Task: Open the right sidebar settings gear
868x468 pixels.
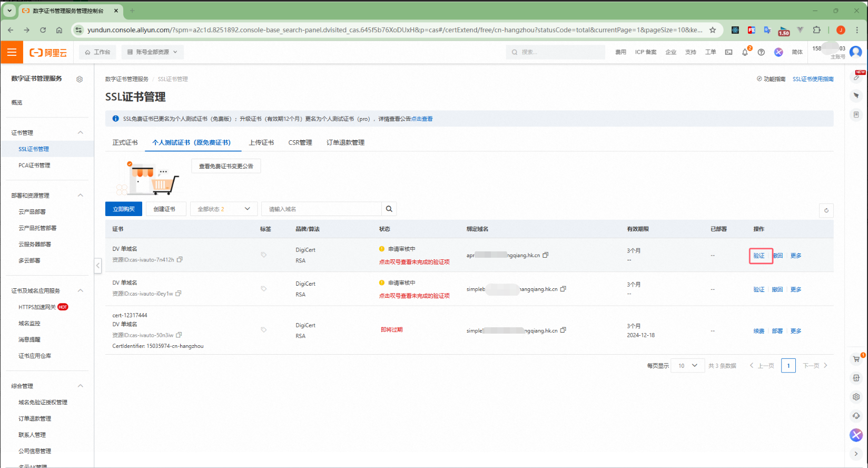Action: click(x=856, y=397)
